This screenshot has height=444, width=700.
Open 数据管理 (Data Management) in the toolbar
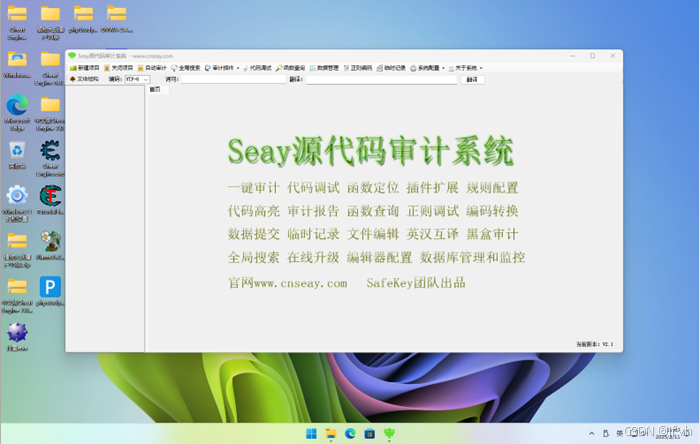[x=324, y=68]
